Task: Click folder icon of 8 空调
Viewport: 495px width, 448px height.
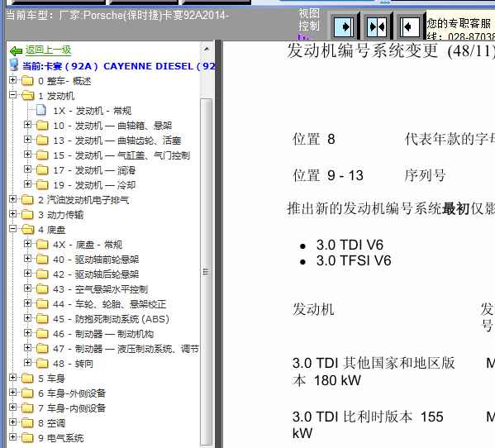Action: (27, 422)
